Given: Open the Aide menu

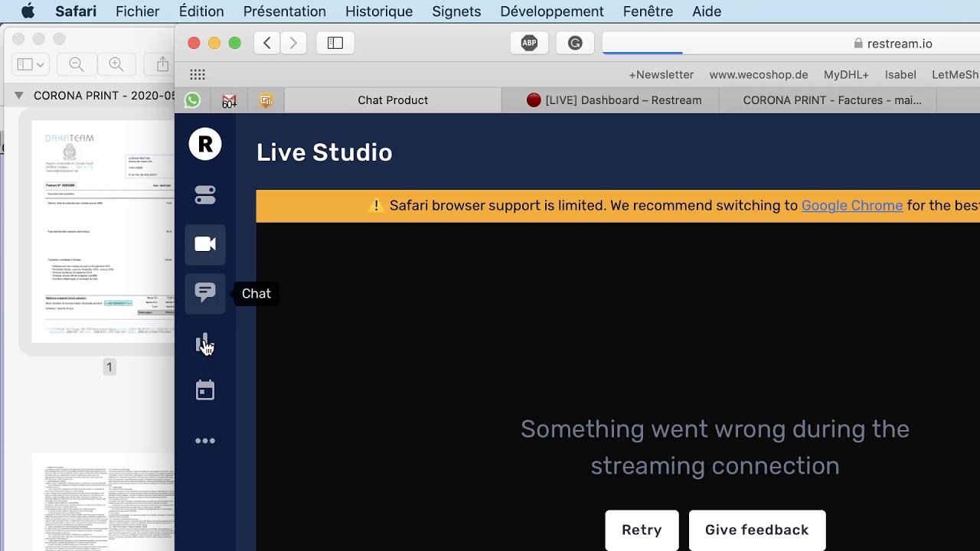Looking at the screenshot, I should coord(707,11).
